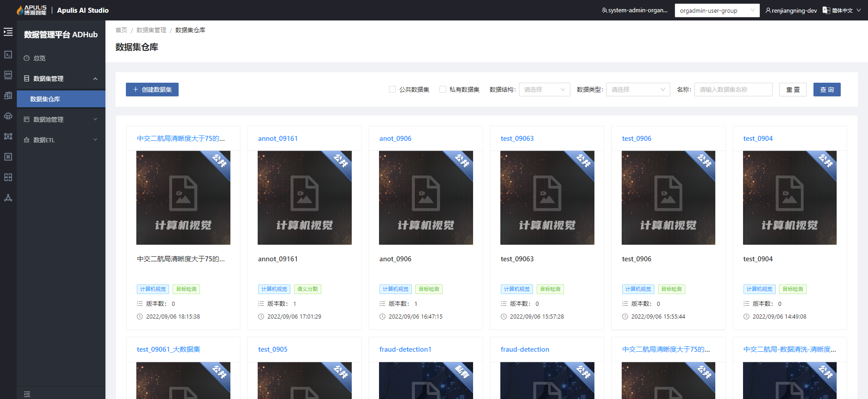This screenshot has width=868, height=399.
Task: Open the test_09061_大数据集 title link
Action: point(169,349)
